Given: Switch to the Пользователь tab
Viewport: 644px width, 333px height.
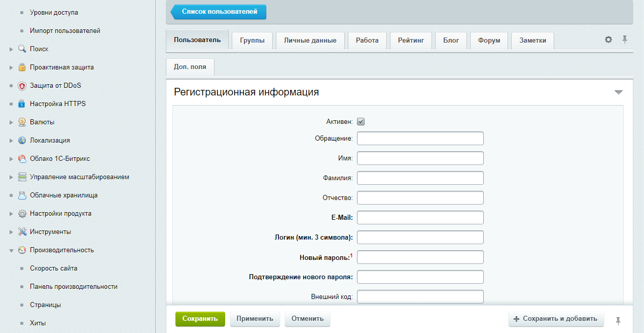Looking at the screenshot, I should (197, 40).
